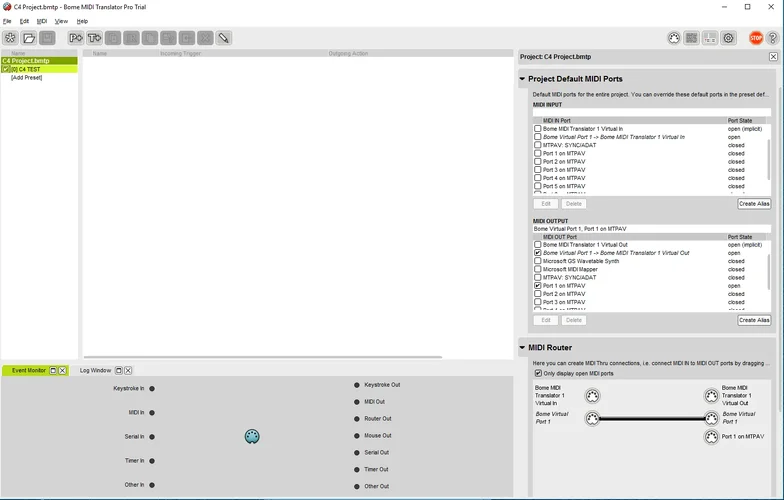
Task: Click the MIDI output port list scrollbar
Action: tap(769, 272)
